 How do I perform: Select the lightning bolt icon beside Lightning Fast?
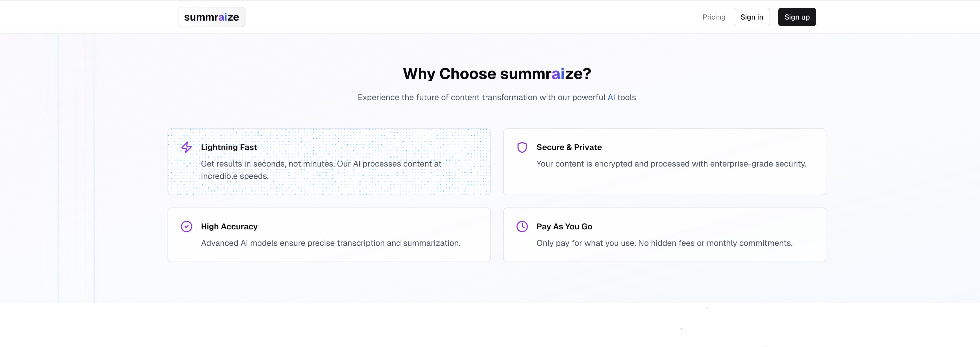186,147
